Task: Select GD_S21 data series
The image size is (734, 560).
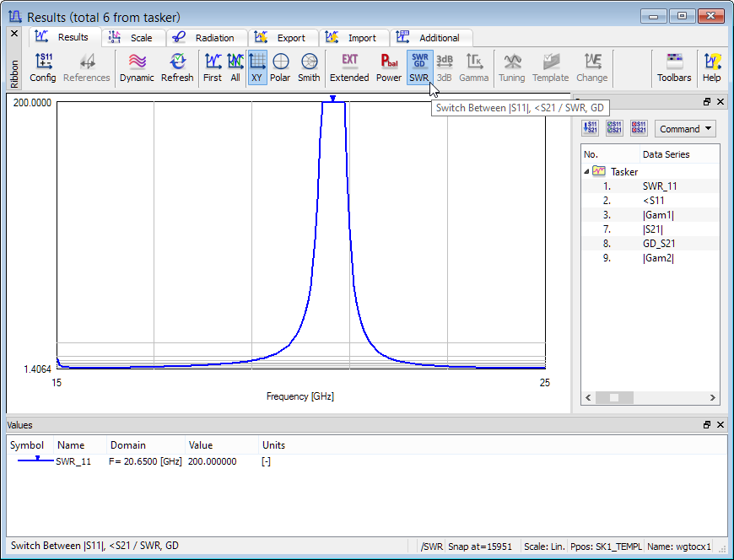Action: pyautogui.click(x=658, y=244)
